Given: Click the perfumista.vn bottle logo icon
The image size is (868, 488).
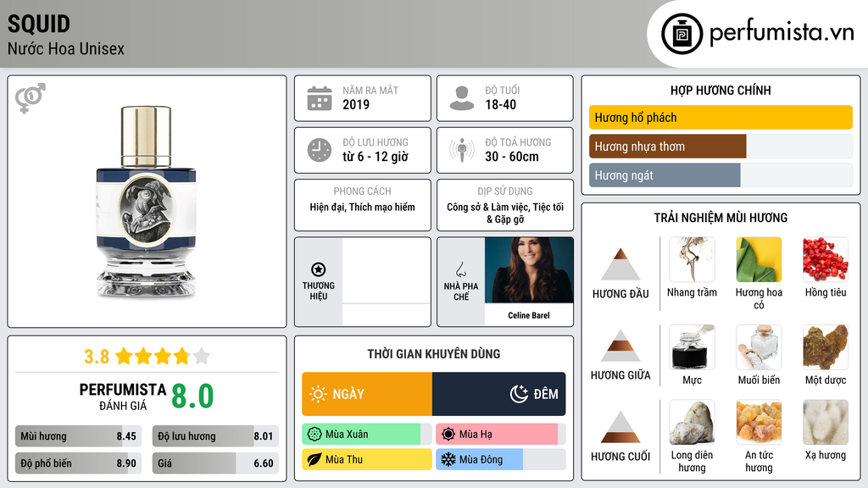Looking at the screenshot, I should tap(682, 34).
